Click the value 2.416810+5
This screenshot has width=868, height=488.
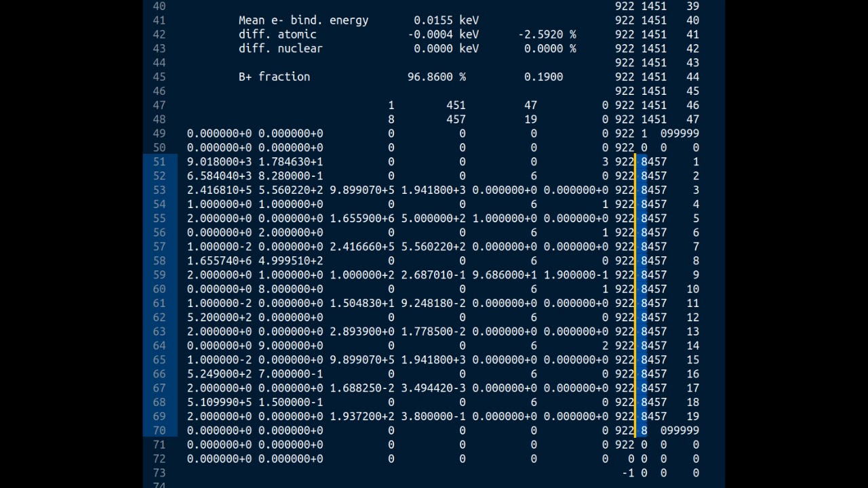coord(219,190)
